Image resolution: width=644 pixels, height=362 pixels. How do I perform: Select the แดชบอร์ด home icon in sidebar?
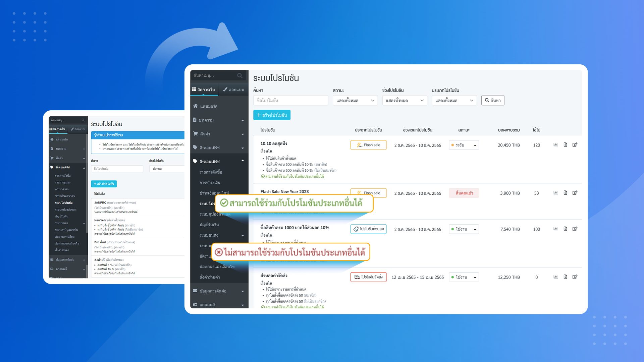196,106
